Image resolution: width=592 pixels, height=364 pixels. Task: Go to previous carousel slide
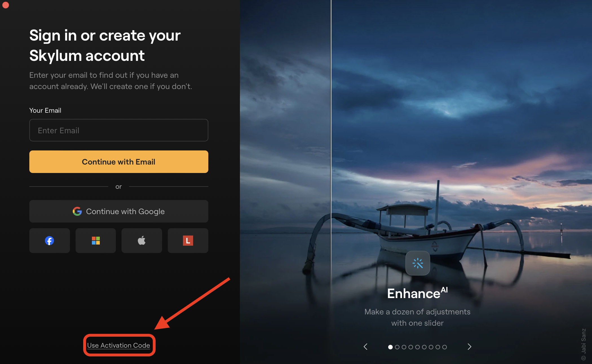(x=366, y=347)
